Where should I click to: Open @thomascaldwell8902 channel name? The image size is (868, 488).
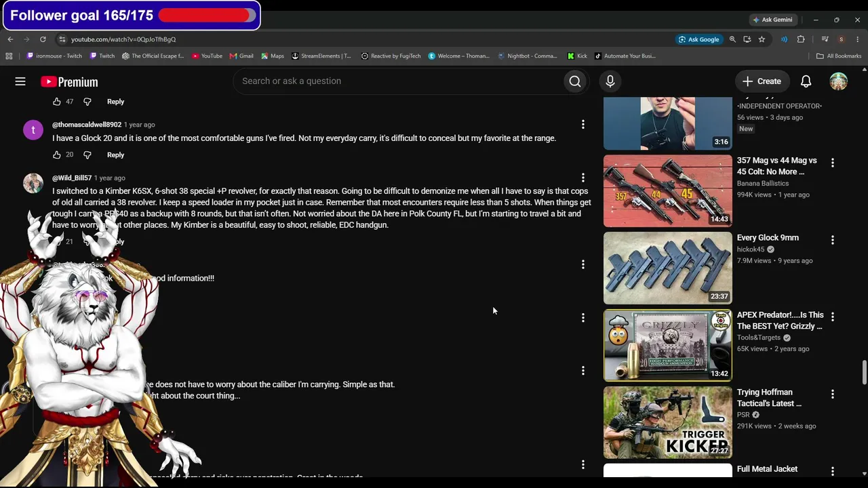click(x=87, y=125)
